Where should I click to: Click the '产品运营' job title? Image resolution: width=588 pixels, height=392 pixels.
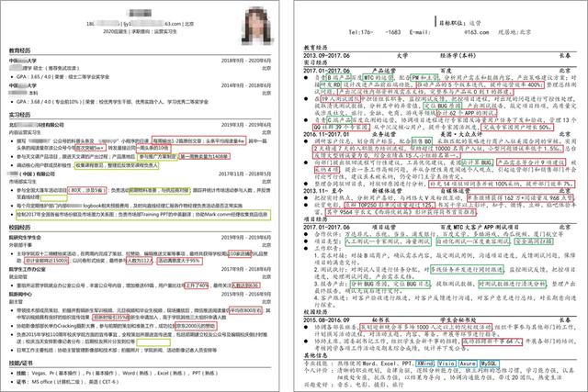[x=384, y=71]
